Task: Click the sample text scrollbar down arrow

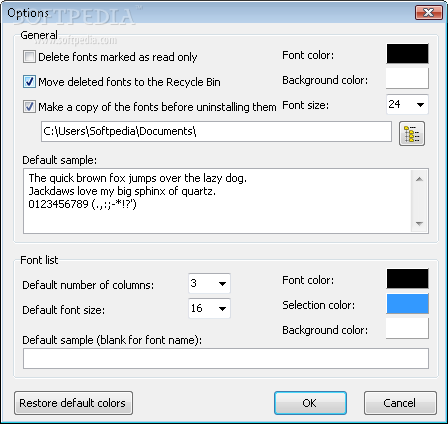Action: pyautogui.click(x=419, y=224)
